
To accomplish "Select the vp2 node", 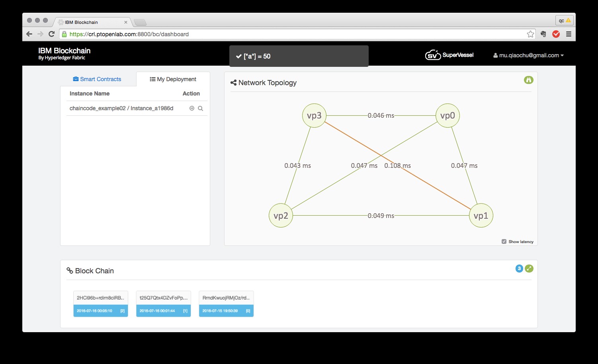I will click(x=281, y=216).
